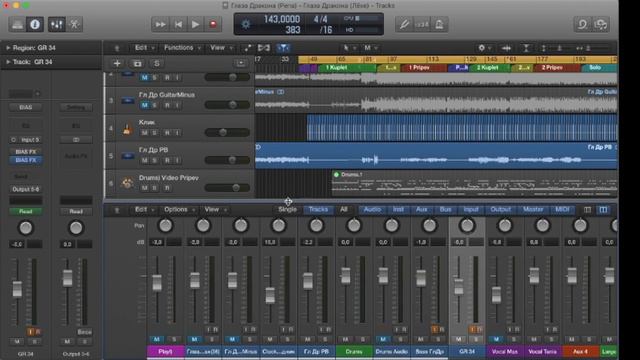Click the mixer hierarchy up arrow

(x=117, y=210)
